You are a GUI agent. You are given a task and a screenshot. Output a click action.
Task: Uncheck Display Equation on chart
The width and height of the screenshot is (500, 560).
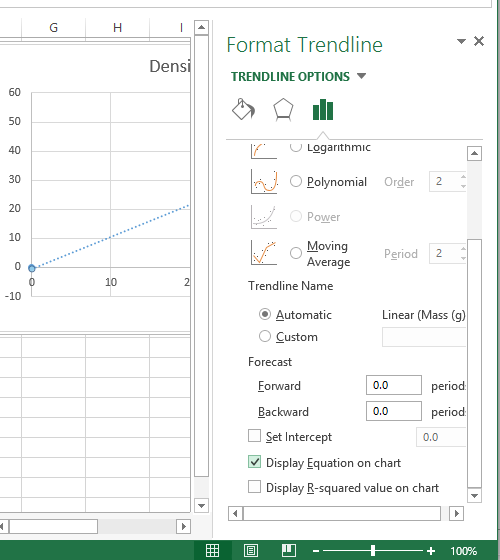[254, 461]
